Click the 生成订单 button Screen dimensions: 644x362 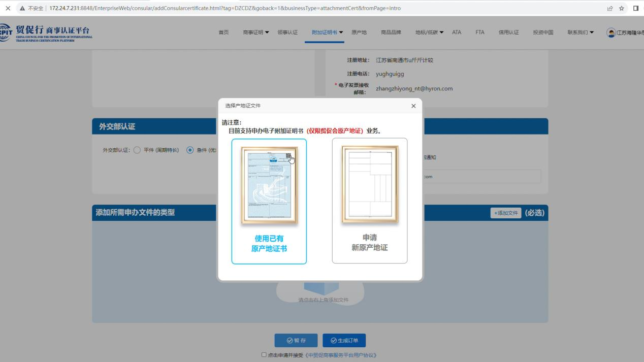point(344,340)
